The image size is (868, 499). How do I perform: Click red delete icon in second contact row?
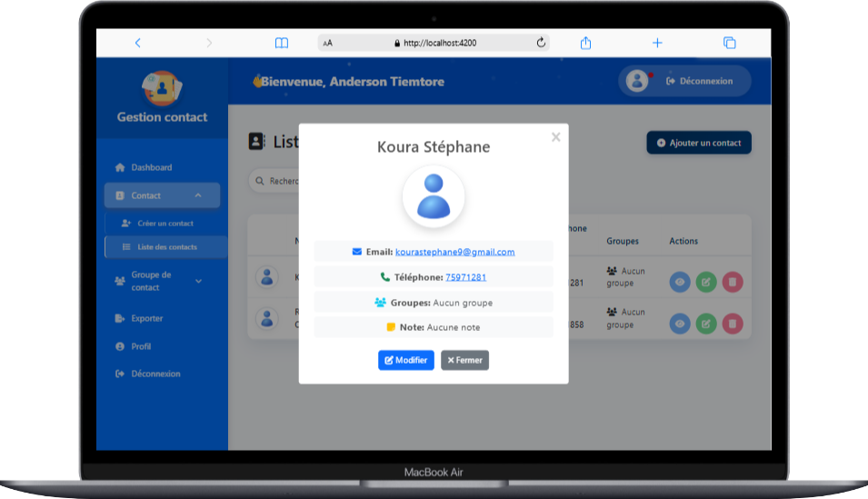733,323
